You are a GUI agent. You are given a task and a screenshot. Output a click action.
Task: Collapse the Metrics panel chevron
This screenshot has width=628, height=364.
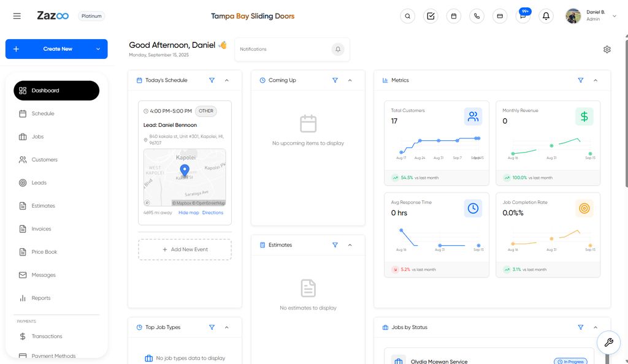click(595, 80)
